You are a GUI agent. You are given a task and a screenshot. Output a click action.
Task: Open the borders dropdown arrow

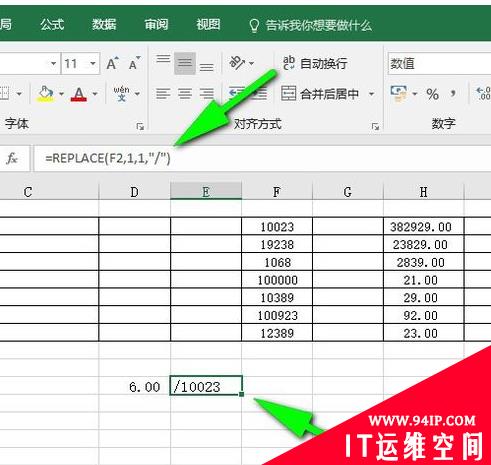(19, 94)
